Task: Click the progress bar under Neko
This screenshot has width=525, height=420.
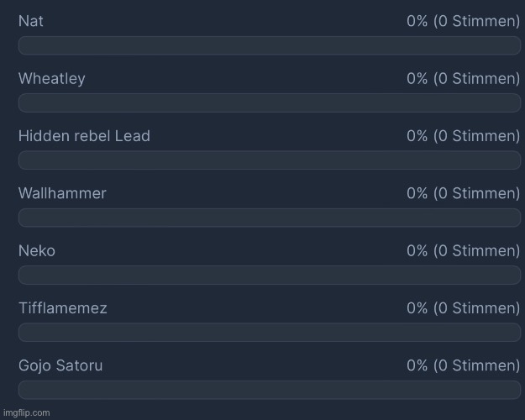Action: [x=270, y=275]
